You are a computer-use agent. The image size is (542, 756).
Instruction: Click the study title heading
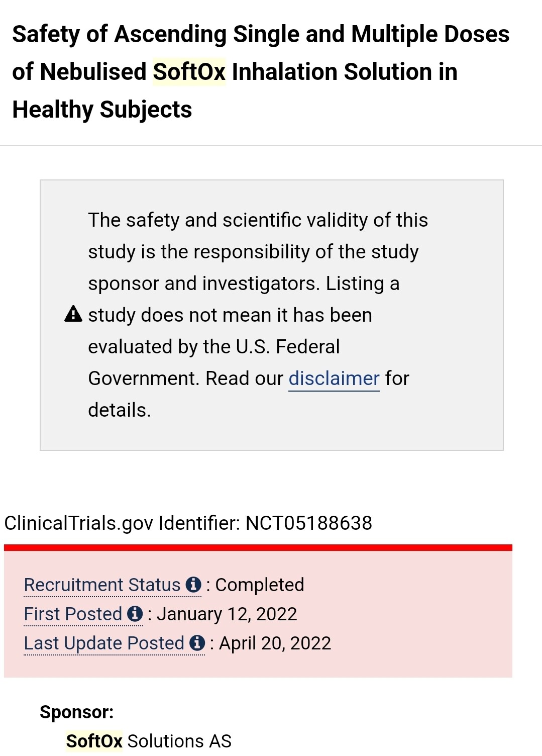click(x=261, y=72)
